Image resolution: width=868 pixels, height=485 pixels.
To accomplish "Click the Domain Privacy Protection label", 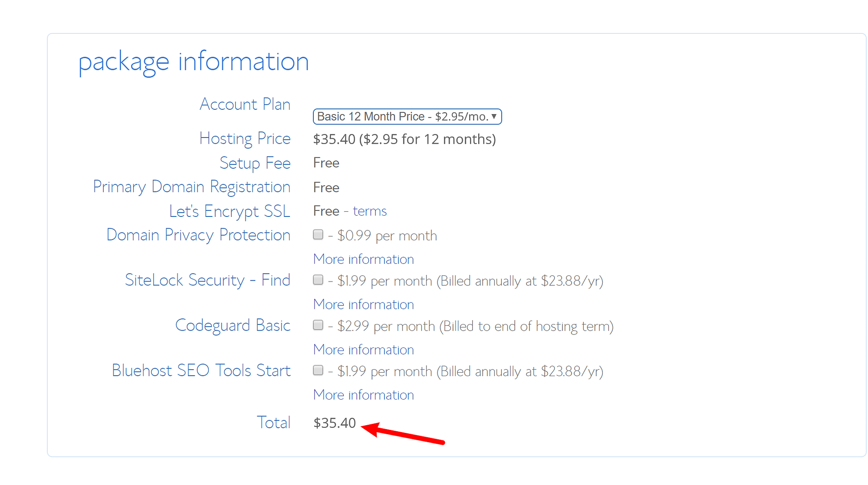I will click(198, 235).
